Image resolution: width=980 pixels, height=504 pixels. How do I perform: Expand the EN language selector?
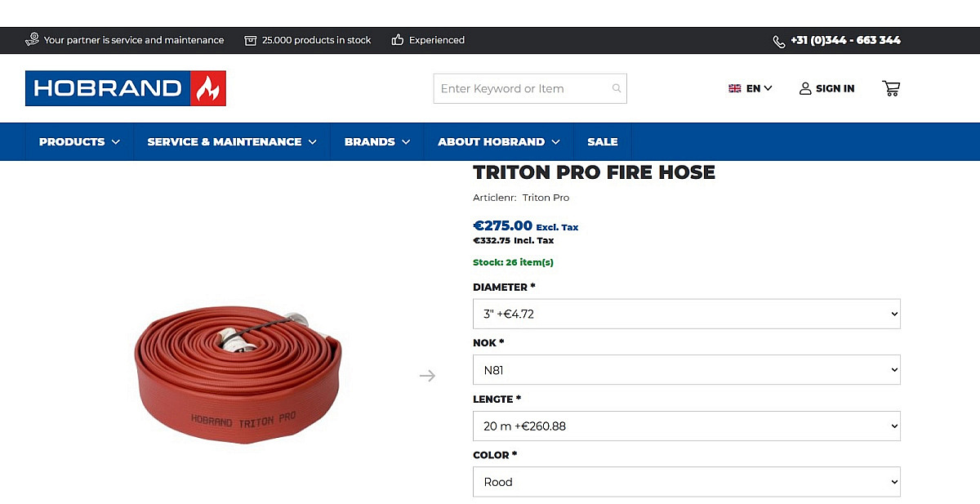(751, 88)
